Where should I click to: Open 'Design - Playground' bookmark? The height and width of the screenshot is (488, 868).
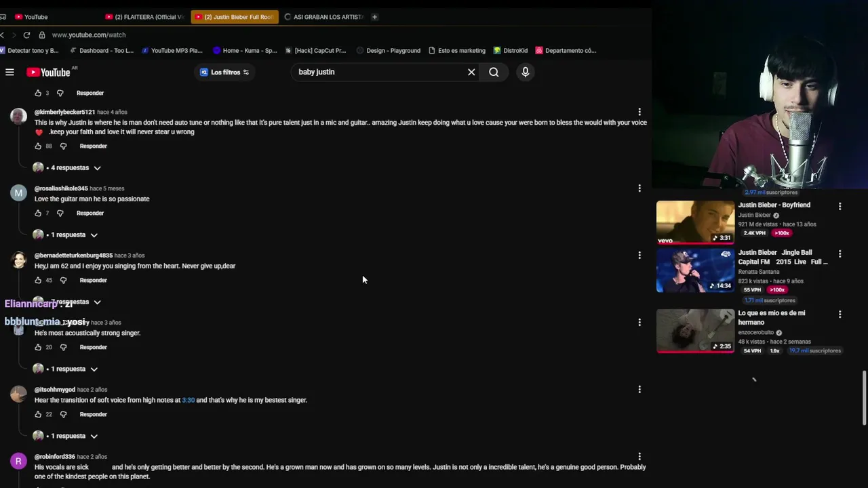[389, 50]
